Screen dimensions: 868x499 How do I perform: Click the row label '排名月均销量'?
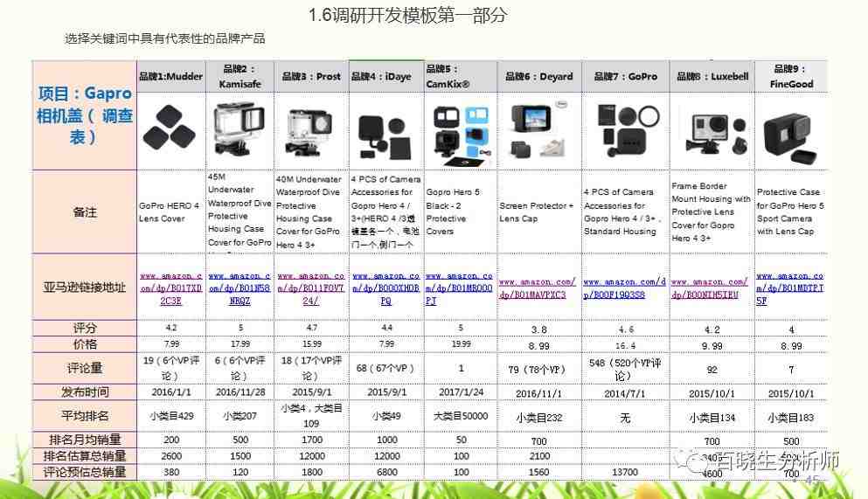click(84, 440)
